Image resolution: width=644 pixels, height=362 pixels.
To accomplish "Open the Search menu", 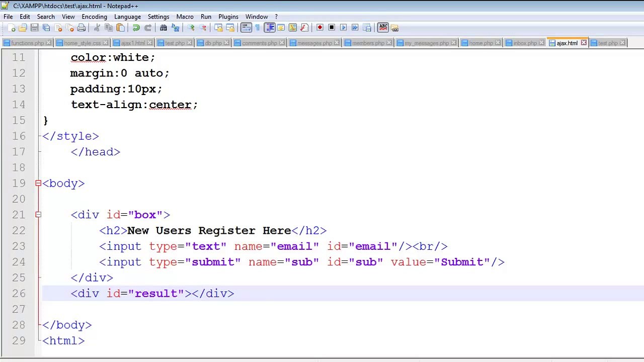I will [x=46, y=17].
